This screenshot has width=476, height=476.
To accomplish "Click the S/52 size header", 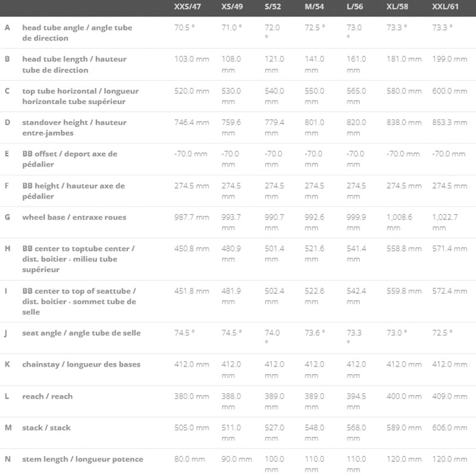I will point(273,7).
